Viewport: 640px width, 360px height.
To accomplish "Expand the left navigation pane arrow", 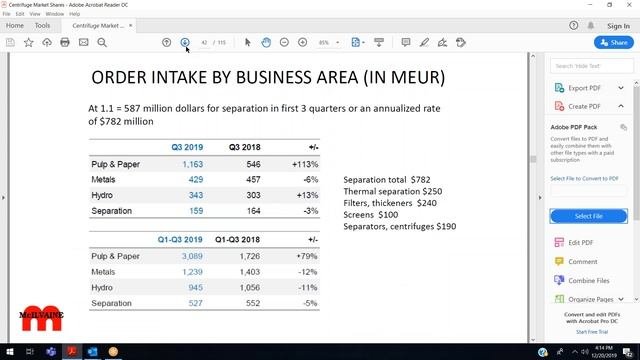I will pyautogui.click(x=3, y=198).
